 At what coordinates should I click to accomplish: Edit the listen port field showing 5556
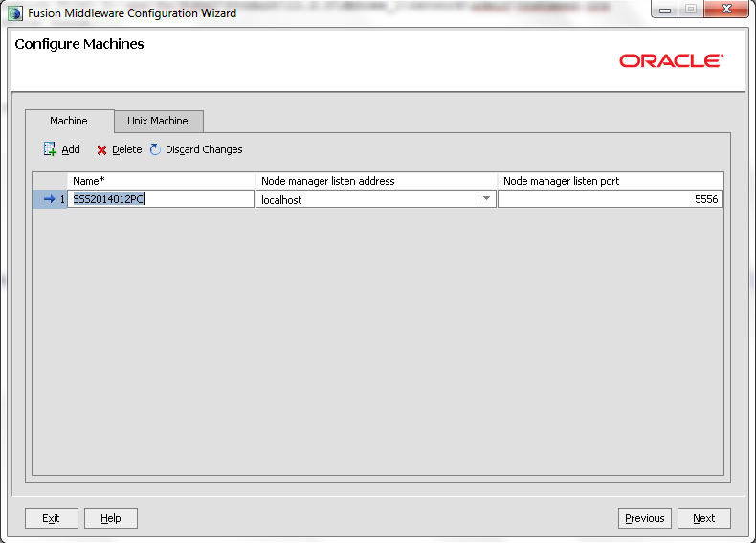coord(610,199)
